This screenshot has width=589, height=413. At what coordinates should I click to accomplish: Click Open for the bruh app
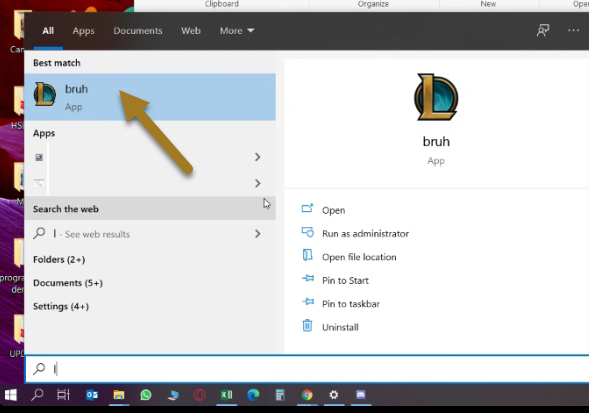[x=334, y=210]
